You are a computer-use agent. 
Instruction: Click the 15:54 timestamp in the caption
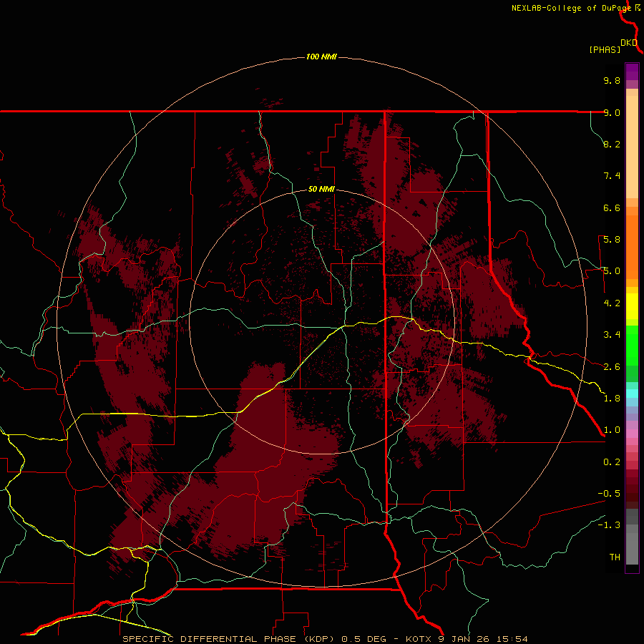pyautogui.click(x=513, y=639)
